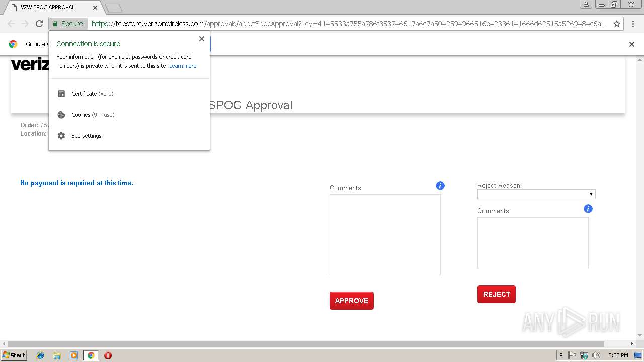Open Windows Explorer folder from taskbar
This screenshot has width=644, height=362.
pos(57,355)
